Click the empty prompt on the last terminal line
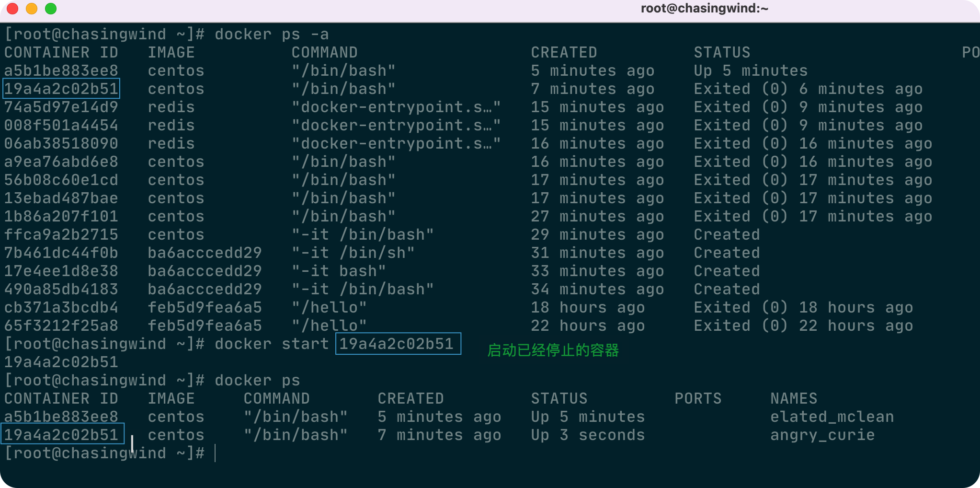The image size is (980, 488). (215, 453)
